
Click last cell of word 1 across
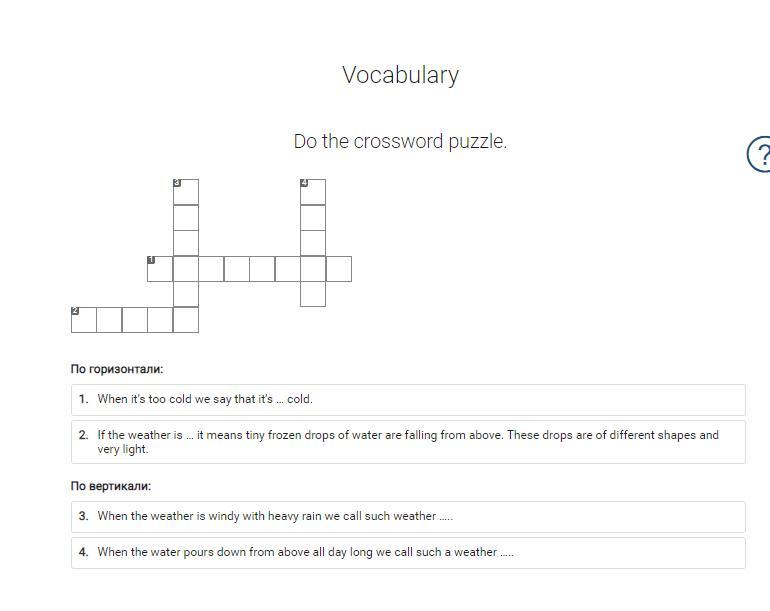click(338, 269)
